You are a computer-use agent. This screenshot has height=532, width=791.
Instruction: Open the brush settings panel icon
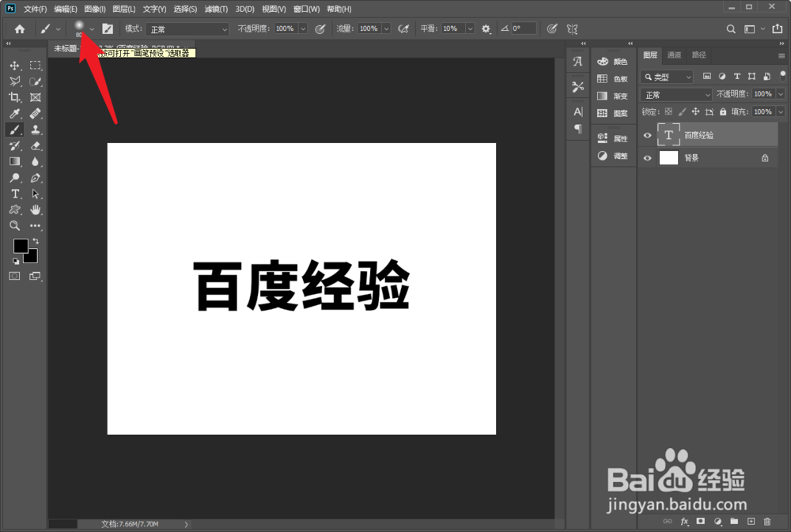[108, 28]
